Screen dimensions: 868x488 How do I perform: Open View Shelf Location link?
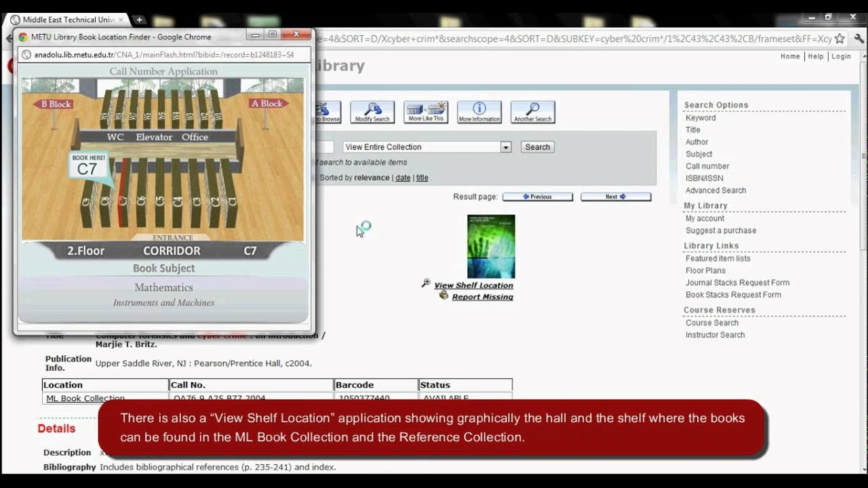[473, 285]
